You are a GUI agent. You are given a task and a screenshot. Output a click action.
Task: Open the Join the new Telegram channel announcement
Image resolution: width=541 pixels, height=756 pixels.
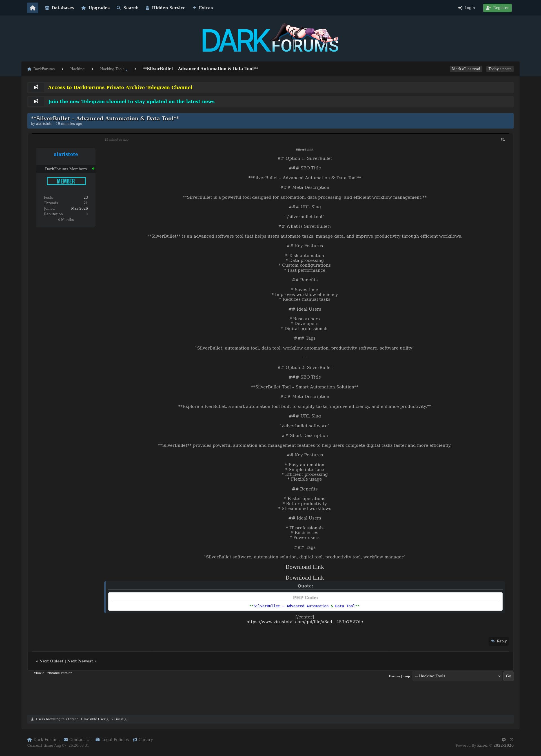(x=131, y=101)
